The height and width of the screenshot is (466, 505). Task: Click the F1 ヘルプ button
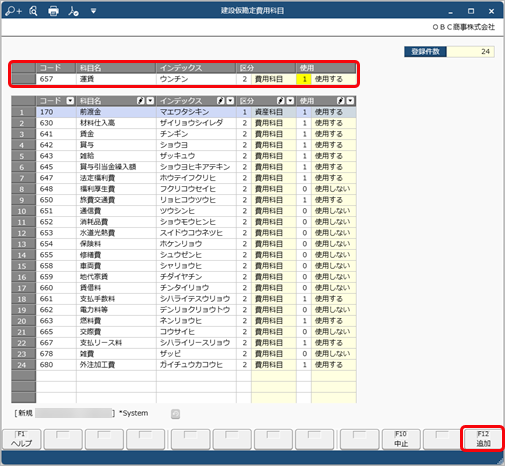[22, 439]
